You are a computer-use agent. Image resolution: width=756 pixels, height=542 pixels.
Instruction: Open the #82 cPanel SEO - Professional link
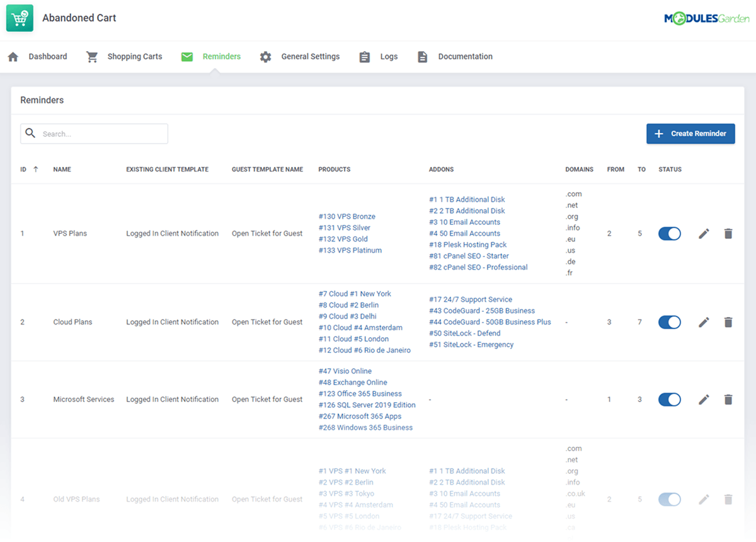[478, 268]
